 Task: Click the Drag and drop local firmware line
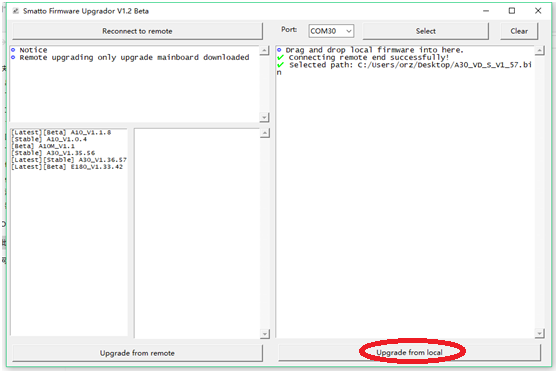point(370,50)
